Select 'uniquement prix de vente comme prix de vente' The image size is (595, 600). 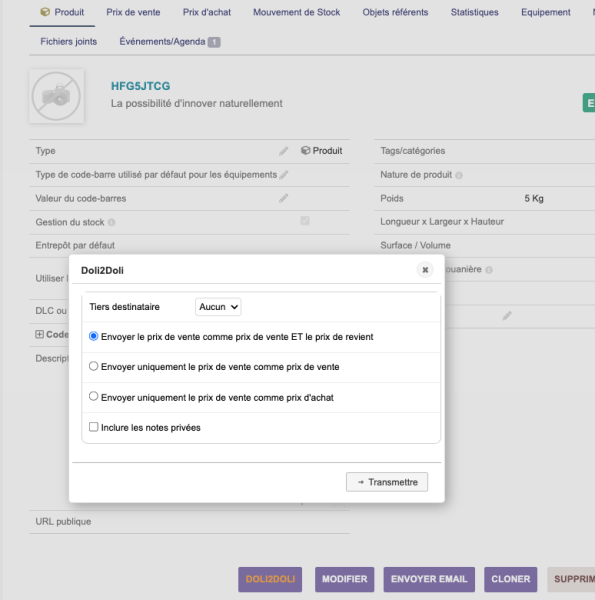pyautogui.click(x=93, y=366)
